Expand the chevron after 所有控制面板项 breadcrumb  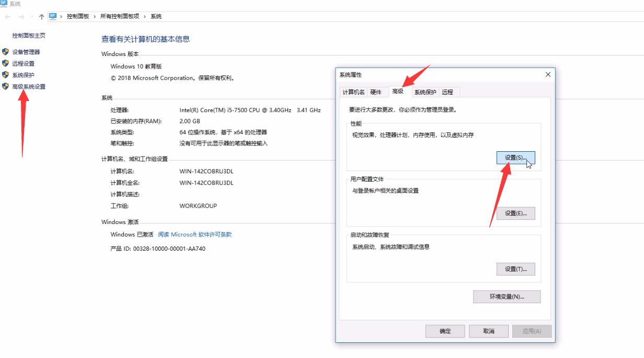click(x=145, y=16)
